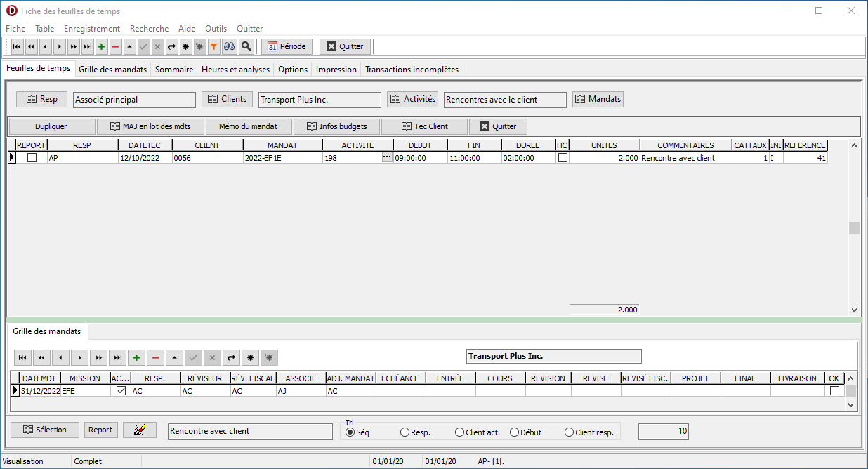Switch to the Heures et analyses tab
The image size is (868, 469).
tap(235, 70)
